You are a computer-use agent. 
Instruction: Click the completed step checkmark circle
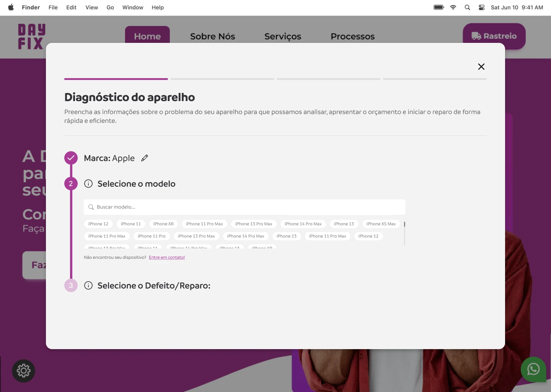click(71, 158)
